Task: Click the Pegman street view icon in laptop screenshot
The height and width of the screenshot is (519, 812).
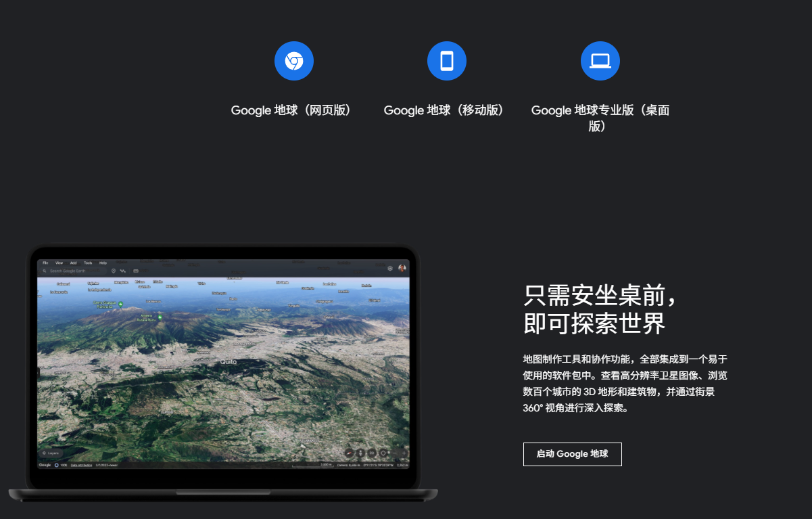Action: pos(360,453)
